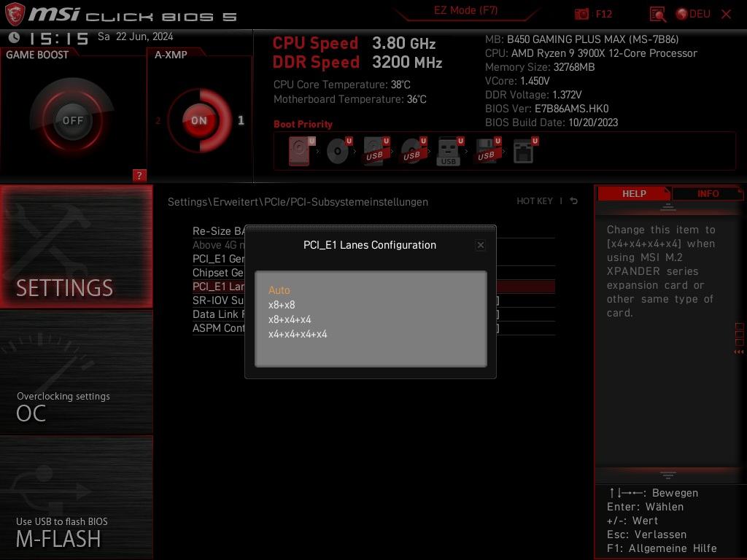Screen dimensions: 747x560
Task: Go back with the return arrow icon
Action: point(574,201)
